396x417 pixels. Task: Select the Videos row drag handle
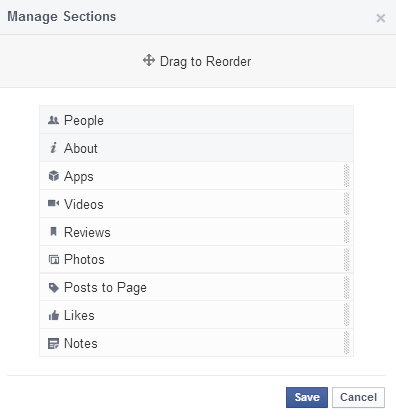[346, 204]
